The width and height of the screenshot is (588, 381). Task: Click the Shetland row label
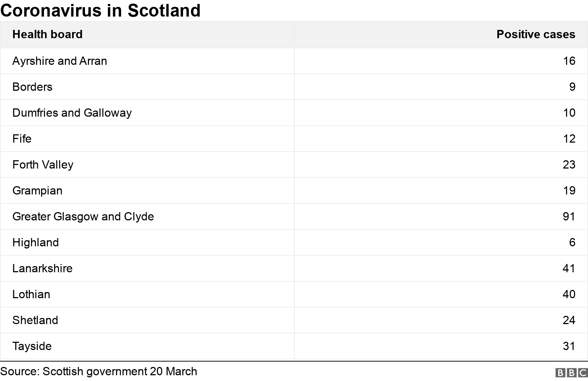point(35,320)
